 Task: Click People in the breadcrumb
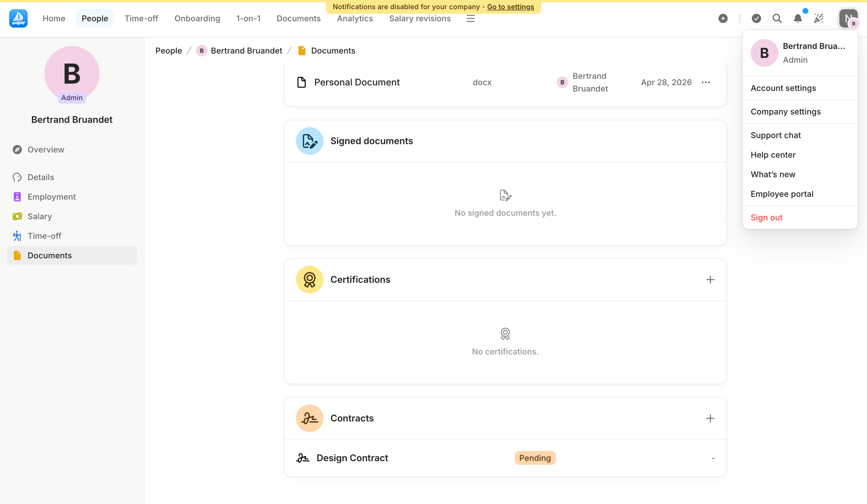169,51
